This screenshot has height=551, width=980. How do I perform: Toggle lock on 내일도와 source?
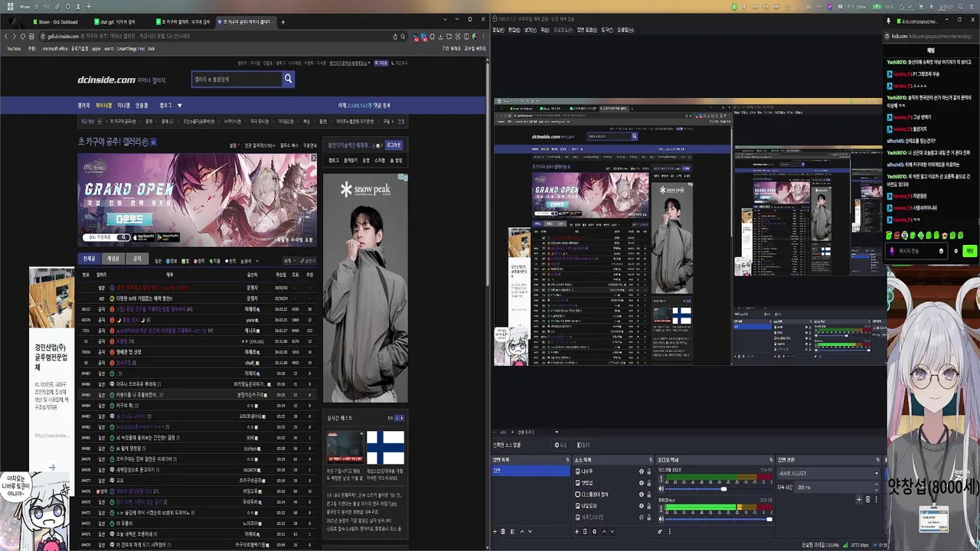click(648, 506)
